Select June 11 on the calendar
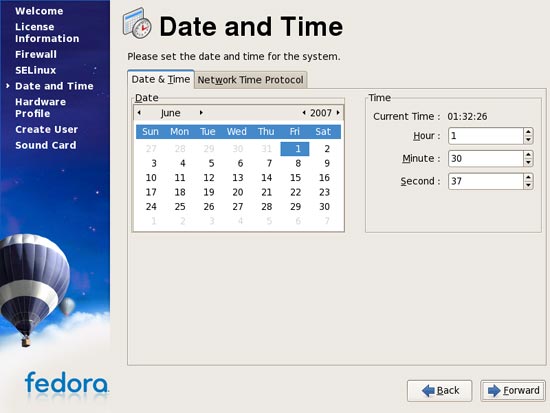The width and height of the screenshot is (550, 413). pyautogui.click(x=180, y=178)
